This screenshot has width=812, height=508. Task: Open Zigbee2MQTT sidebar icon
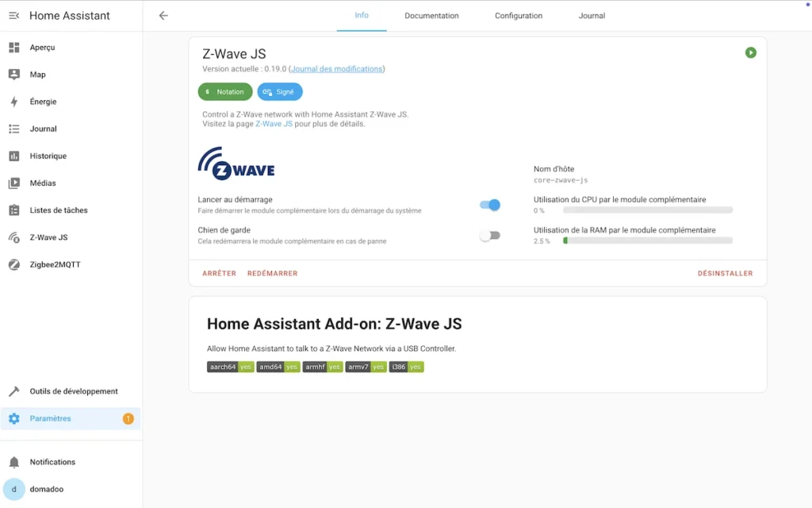click(14, 264)
